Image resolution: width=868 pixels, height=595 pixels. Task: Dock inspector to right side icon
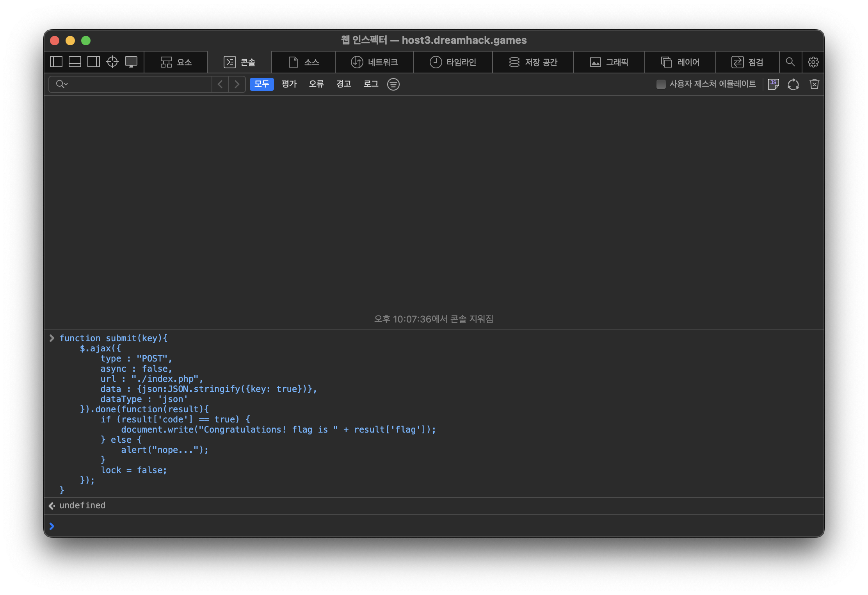(94, 62)
